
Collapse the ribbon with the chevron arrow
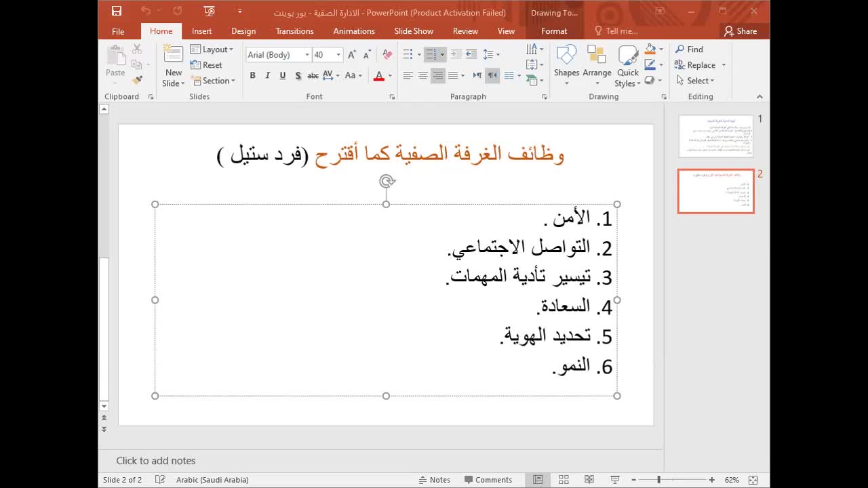tap(759, 97)
